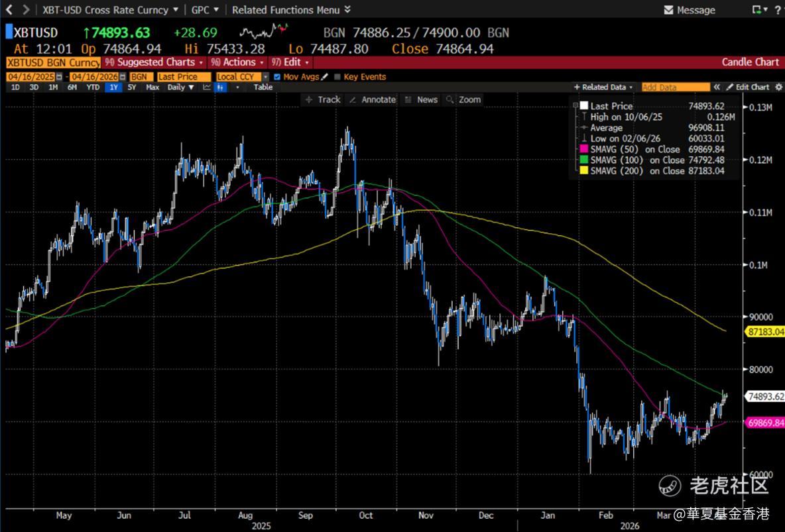
Task: Click the 74893.62 white axis price label
Action: tap(765, 396)
